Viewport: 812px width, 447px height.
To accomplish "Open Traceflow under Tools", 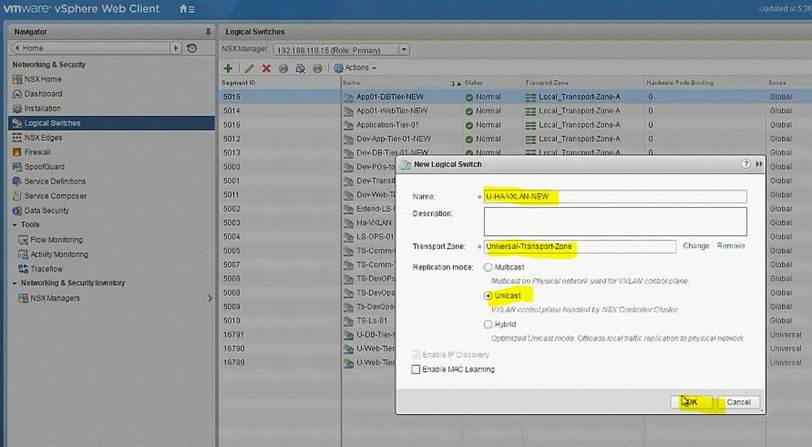I will point(46,269).
